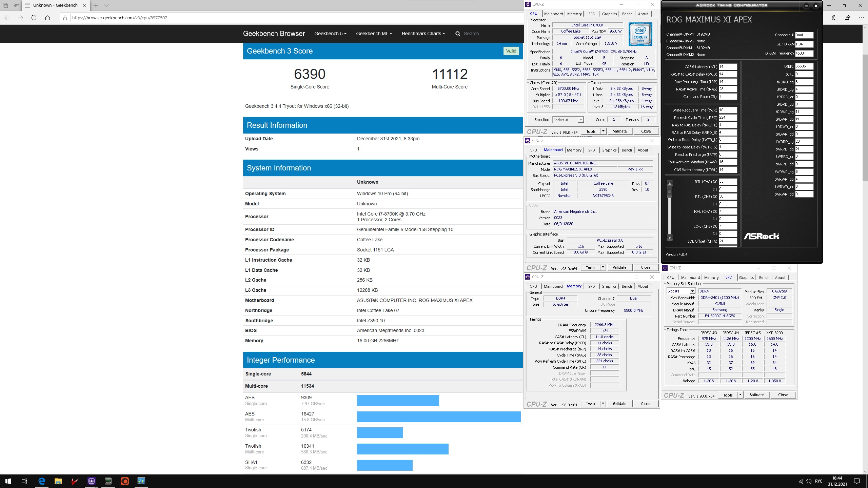Click the DRAM Frequency 4533 field
The width and height of the screenshot is (868, 488).
[x=804, y=53]
